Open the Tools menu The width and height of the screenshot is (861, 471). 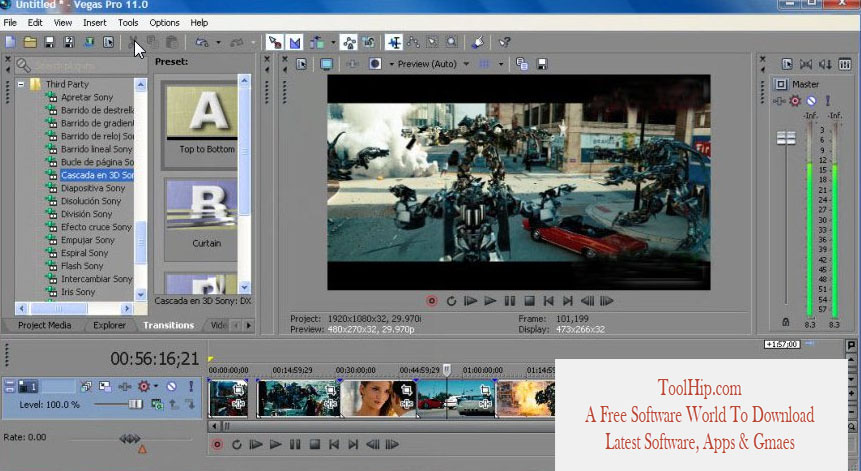click(128, 23)
